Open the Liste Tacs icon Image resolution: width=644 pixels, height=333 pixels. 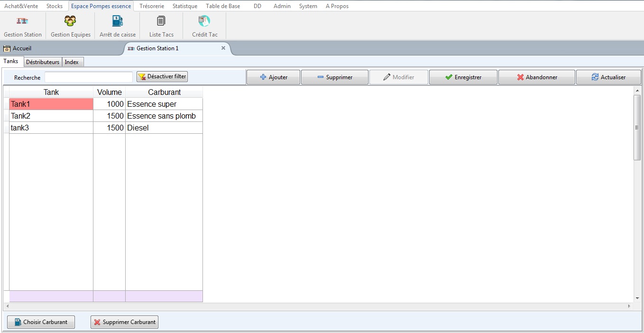[x=161, y=26]
